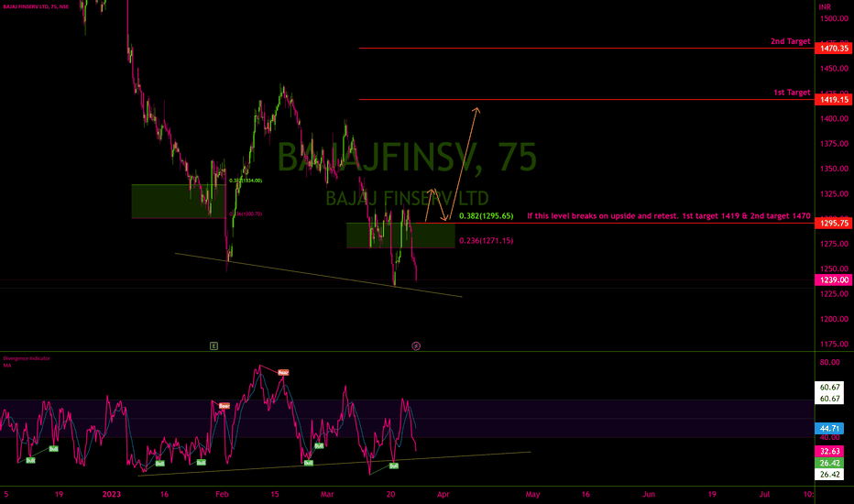Click the pink 32.63 indicator value
Screen dimensions: 854x504
pyautogui.click(x=829, y=451)
